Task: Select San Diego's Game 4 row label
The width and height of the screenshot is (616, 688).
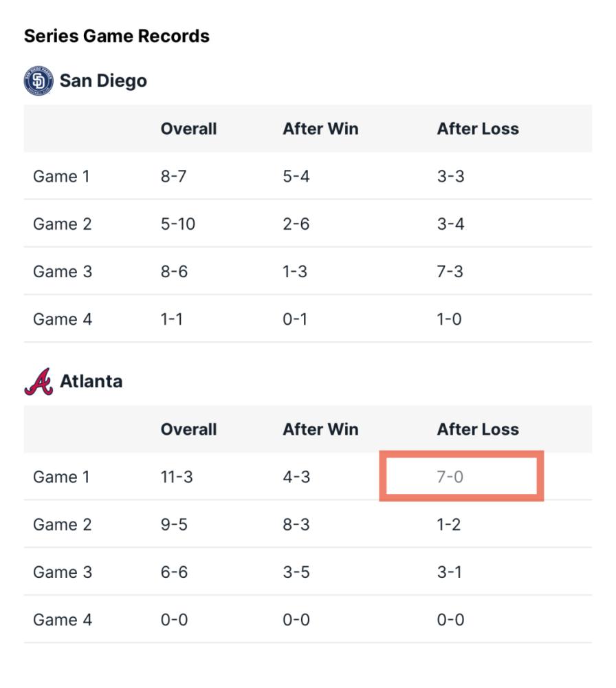Action: click(63, 319)
